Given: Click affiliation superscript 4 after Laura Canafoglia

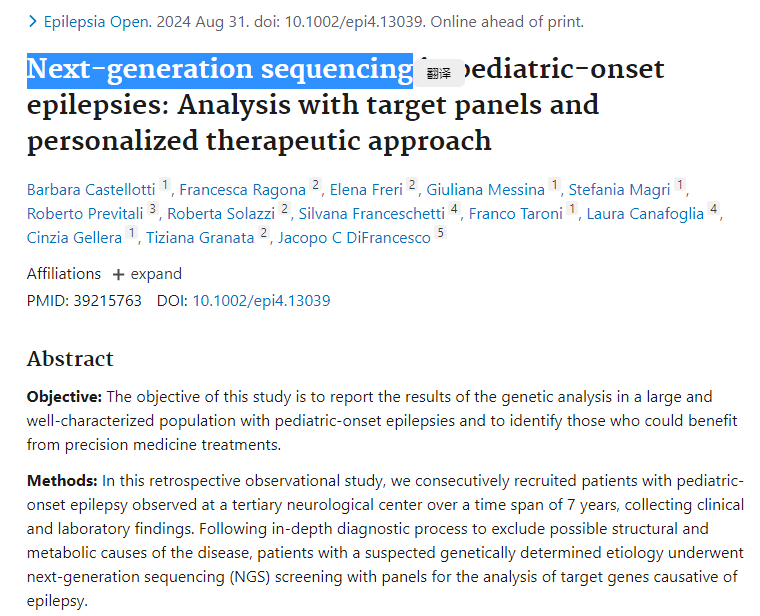Looking at the screenshot, I should pos(713,209).
